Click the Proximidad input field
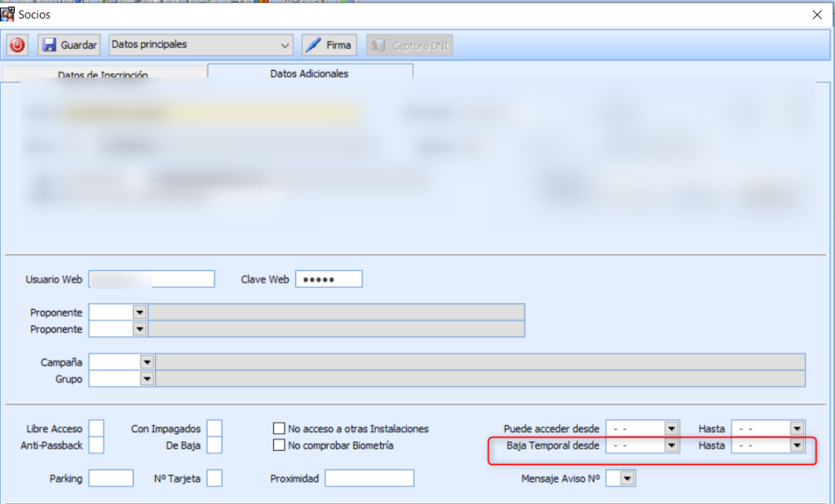 point(369,479)
